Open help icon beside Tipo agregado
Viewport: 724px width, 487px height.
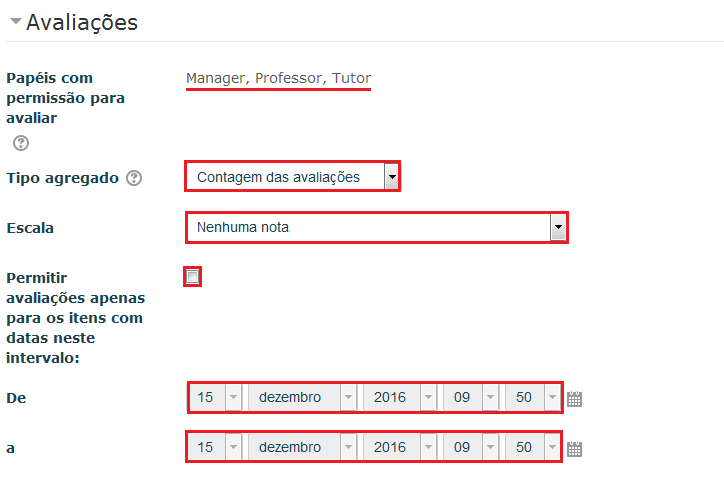pos(135,178)
